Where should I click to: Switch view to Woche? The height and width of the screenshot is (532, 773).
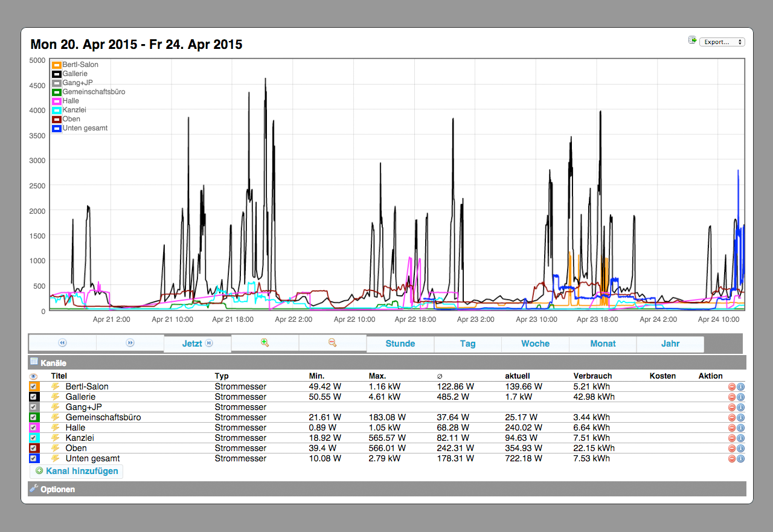tap(535, 344)
